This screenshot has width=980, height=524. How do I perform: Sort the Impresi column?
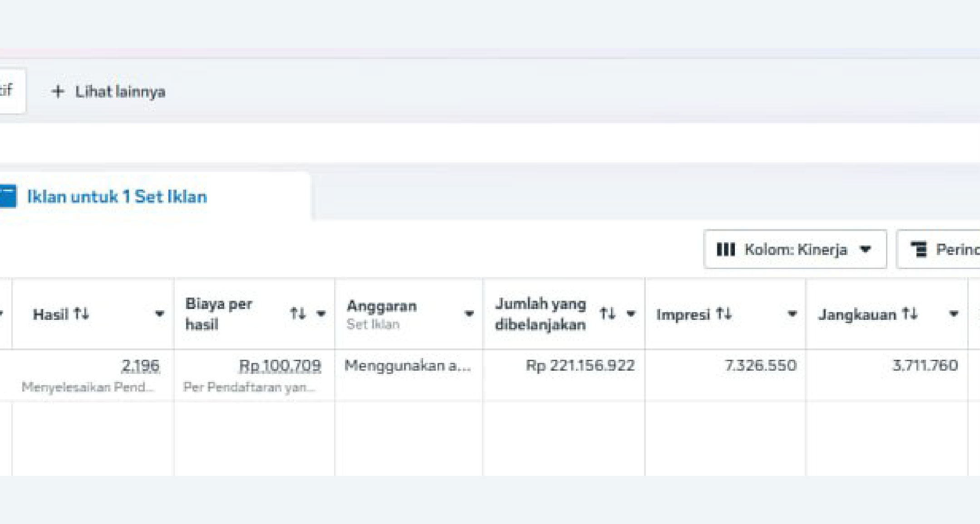[724, 314]
